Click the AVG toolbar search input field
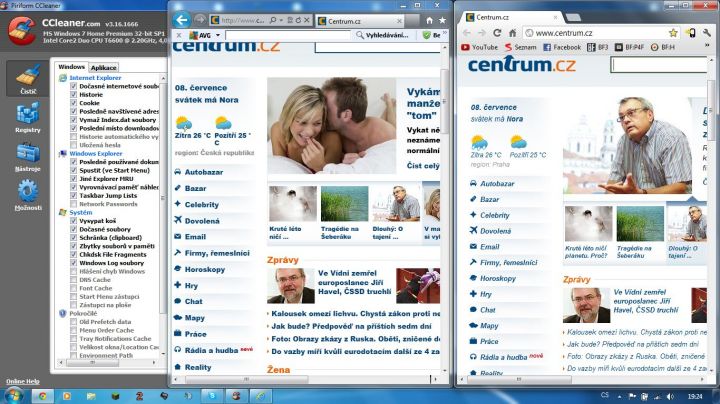 (289, 35)
